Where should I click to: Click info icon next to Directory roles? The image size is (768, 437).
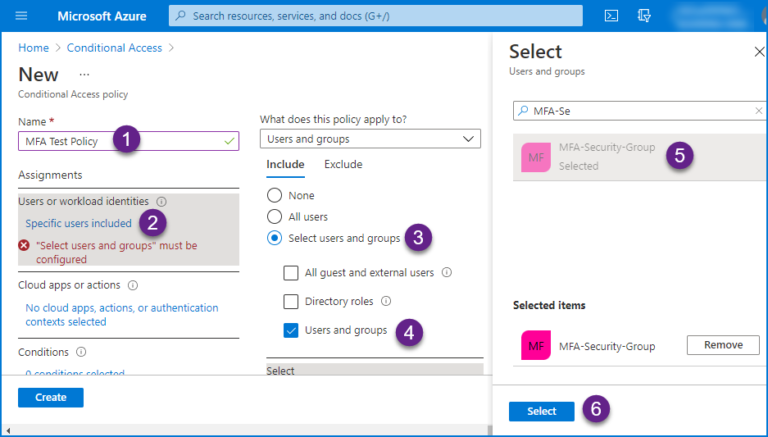[386, 301]
